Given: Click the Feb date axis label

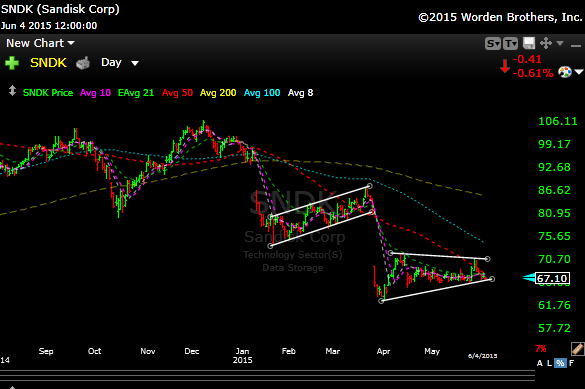Looking at the screenshot, I should tap(288, 351).
